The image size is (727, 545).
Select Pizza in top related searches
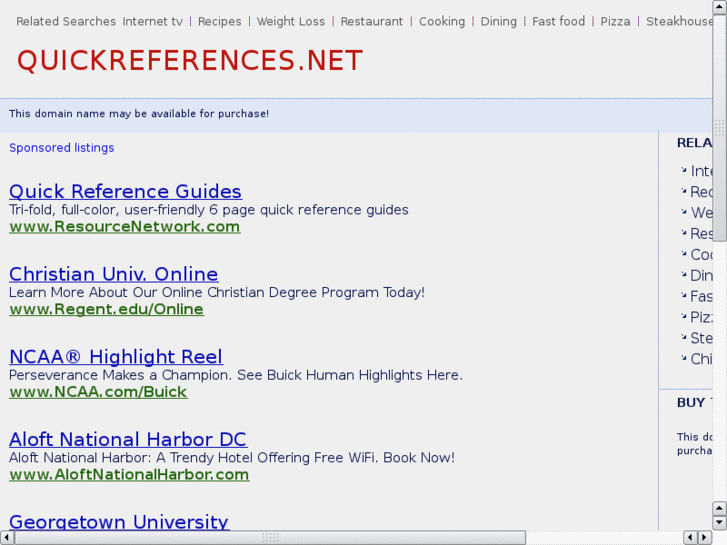[x=615, y=21]
